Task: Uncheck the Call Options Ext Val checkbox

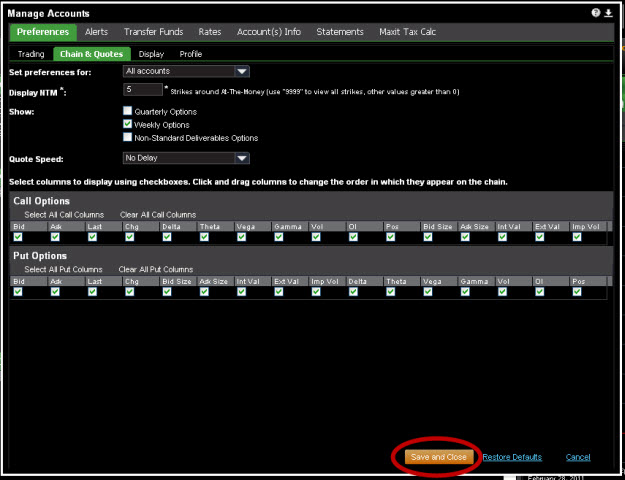Action: point(540,237)
